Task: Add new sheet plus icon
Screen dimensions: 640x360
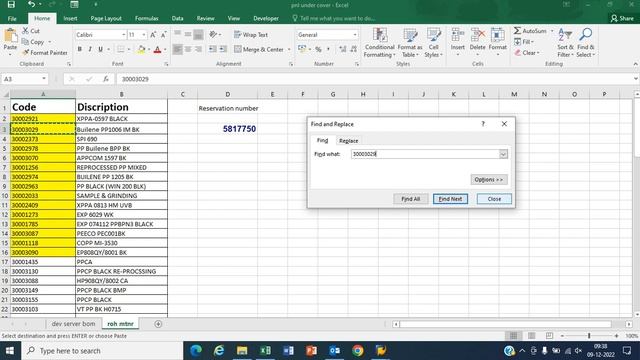Action: (158, 324)
